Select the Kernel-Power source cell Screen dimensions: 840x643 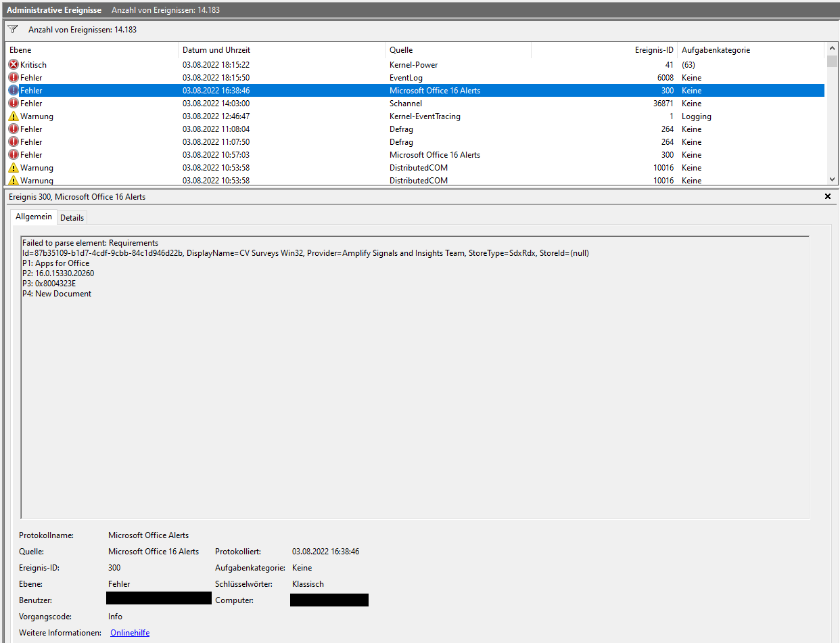[x=413, y=65]
